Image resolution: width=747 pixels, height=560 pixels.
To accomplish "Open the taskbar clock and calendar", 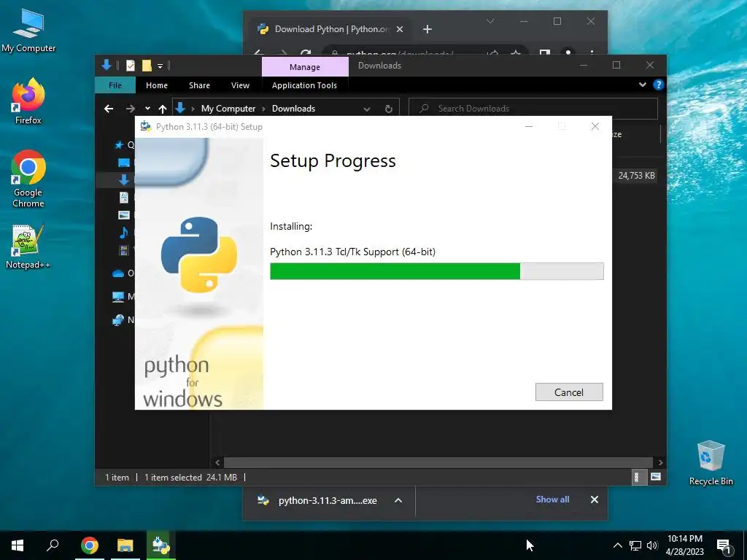I will (684, 545).
